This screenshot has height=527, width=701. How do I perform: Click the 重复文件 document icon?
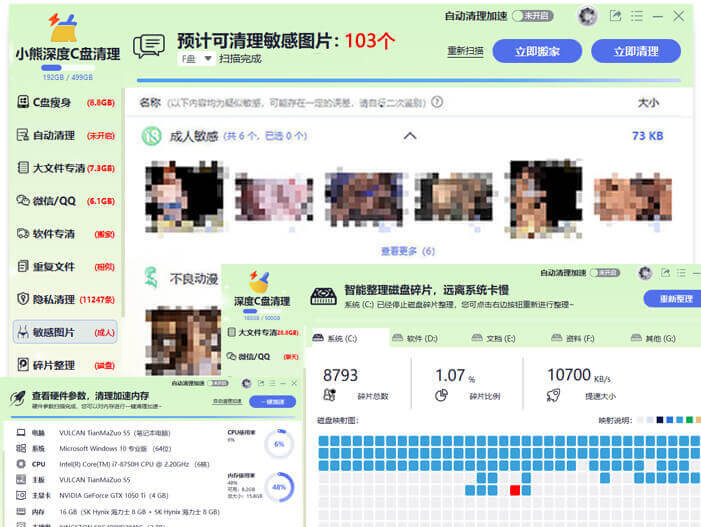coord(23,266)
